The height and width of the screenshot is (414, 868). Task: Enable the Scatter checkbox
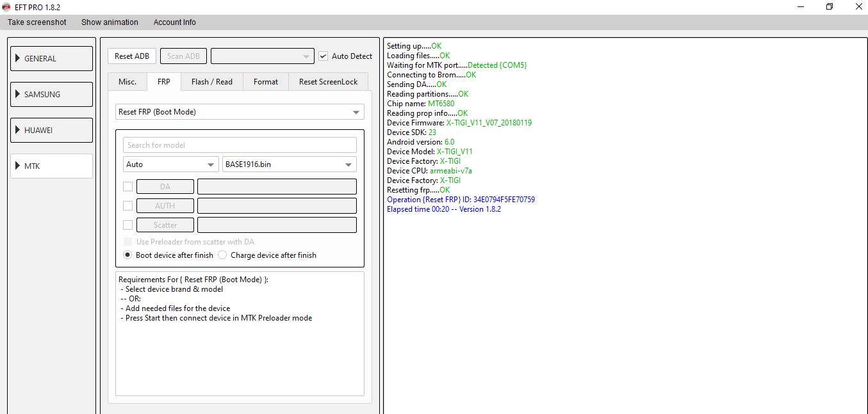coord(128,225)
